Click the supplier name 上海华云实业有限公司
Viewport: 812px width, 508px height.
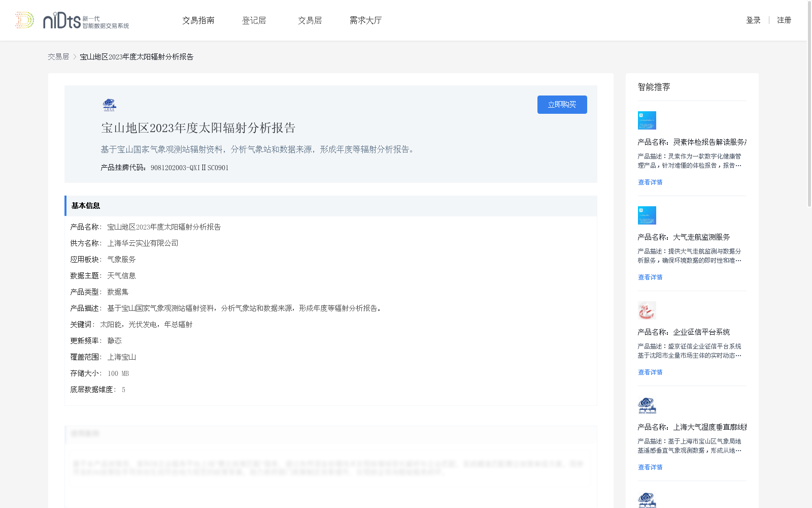click(x=143, y=243)
